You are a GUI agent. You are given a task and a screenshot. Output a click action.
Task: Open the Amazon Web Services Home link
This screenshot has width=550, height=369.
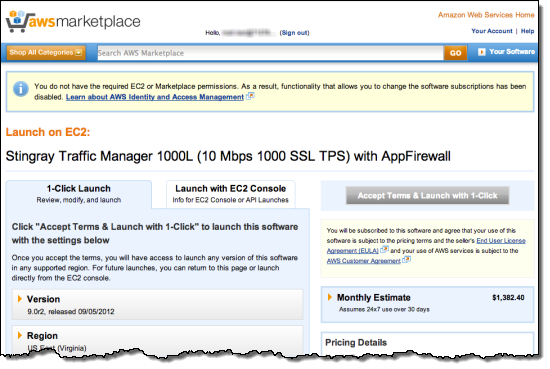pyautogui.click(x=486, y=15)
